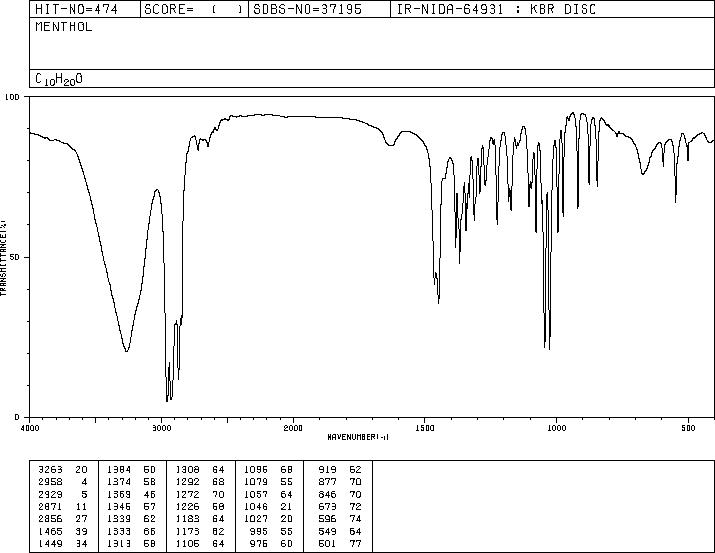Select peak value 3263 in the table
The height and width of the screenshot is (553, 715).
pos(50,470)
